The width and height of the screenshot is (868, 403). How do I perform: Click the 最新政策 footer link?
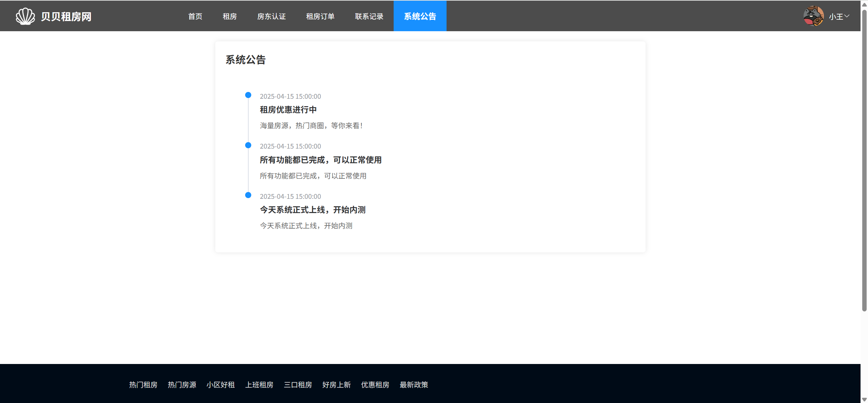click(x=414, y=385)
